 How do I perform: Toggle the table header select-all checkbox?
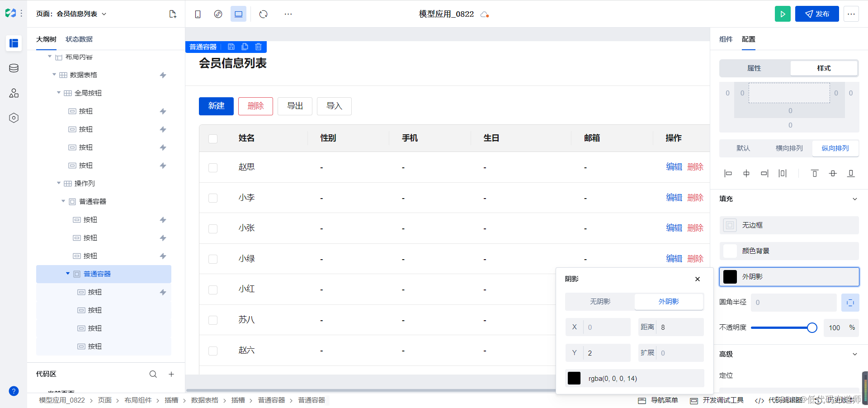[213, 138]
